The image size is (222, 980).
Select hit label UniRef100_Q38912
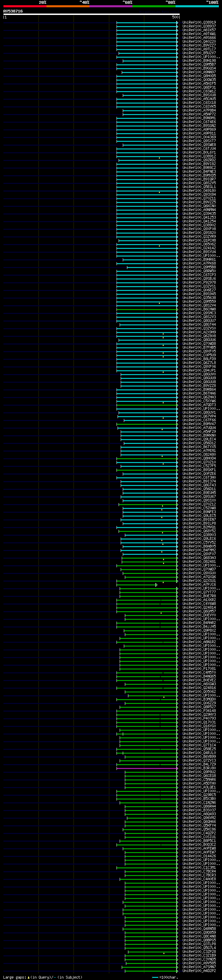(199, 156)
